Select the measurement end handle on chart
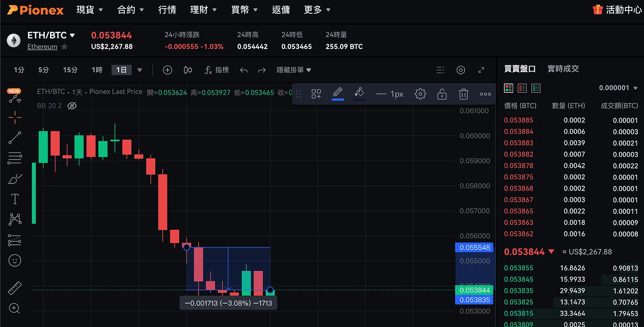This screenshot has width=644, height=327. [x=270, y=290]
